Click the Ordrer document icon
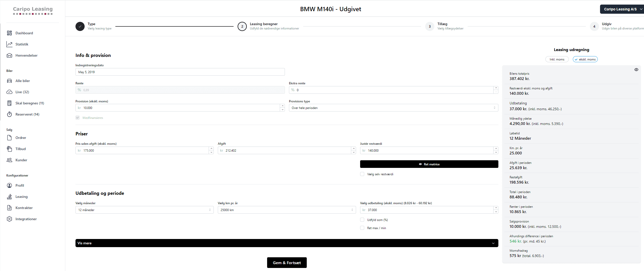 point(9,138)
